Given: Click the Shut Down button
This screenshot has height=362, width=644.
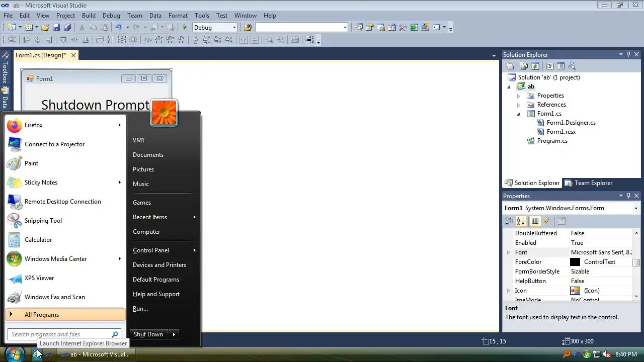Looking at the screenshot, I should point(148,334).
